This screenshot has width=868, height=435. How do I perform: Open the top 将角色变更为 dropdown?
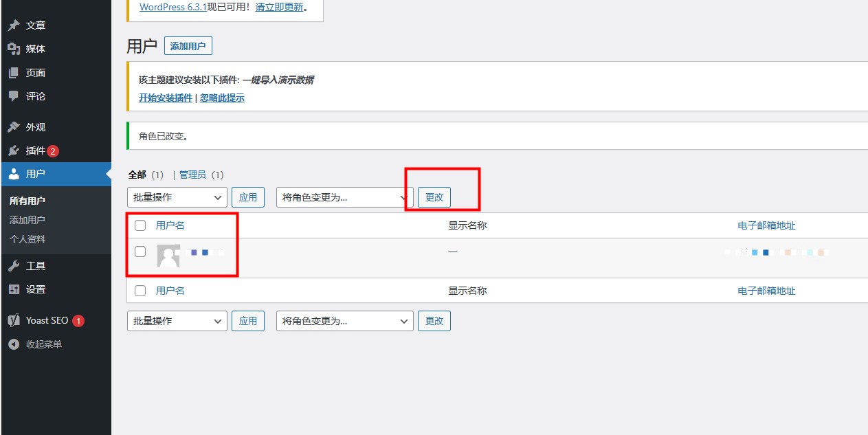click(345, 197)
